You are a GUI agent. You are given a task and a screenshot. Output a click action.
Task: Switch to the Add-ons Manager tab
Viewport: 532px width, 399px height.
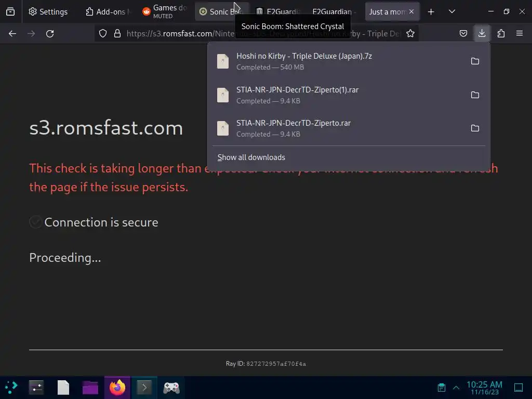(x=107, y=11)
